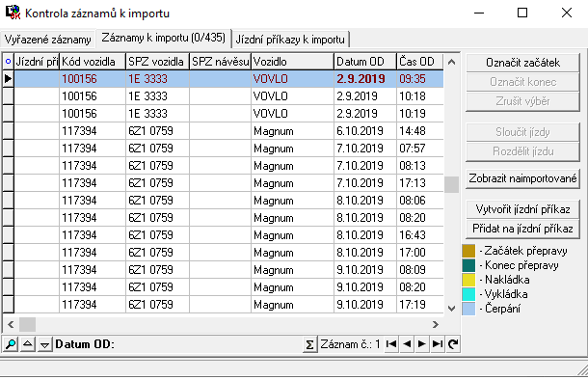Image resolution: width=588 pixels, height=380 pixels.
Task: Click the Vytvořit jízdní příkaz button
Action: (x=522, y=209)
